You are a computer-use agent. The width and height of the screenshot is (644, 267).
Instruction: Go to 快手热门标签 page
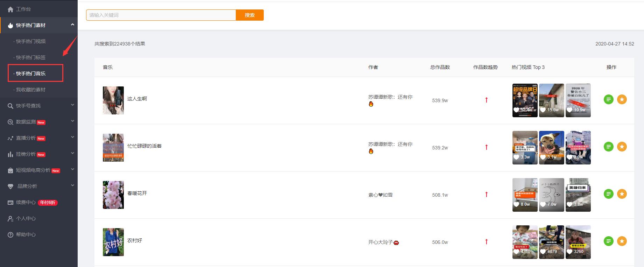(31, 57)
